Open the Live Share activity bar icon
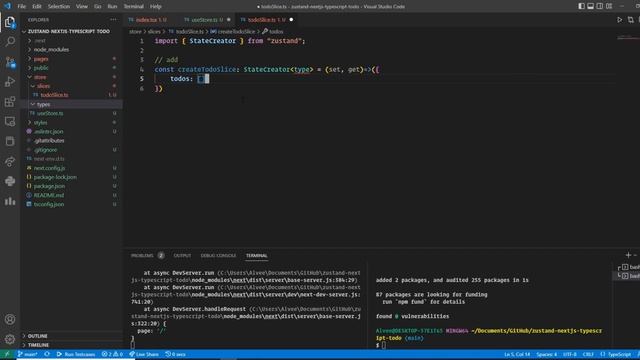 [10, 162]
